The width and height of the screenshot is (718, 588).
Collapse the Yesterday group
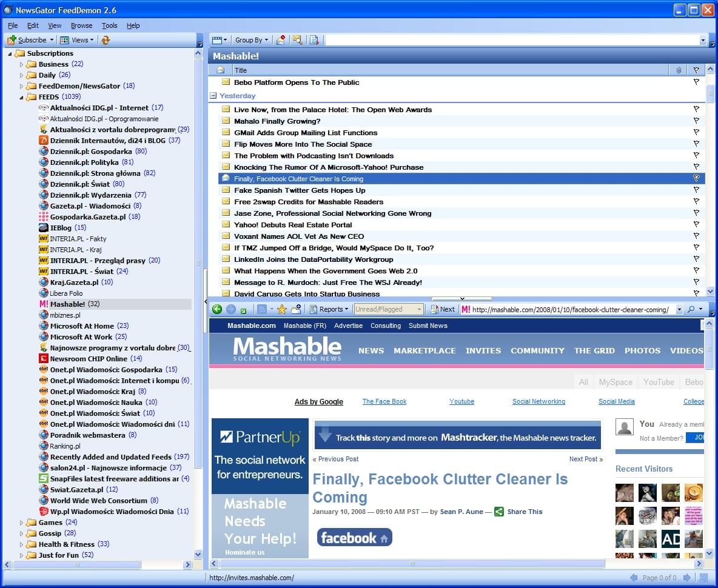[x=213, y=96]
